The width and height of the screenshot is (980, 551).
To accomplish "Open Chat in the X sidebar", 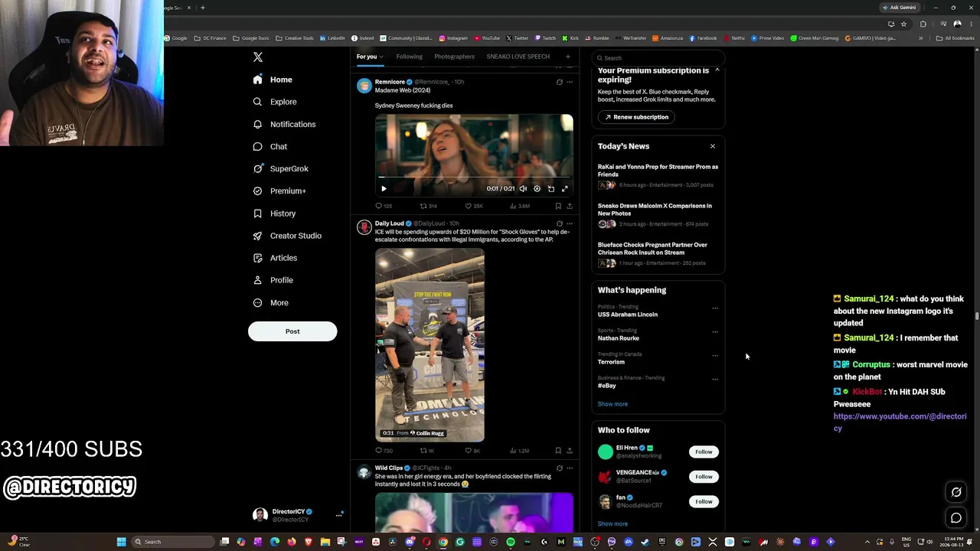I will pos(270,146).
